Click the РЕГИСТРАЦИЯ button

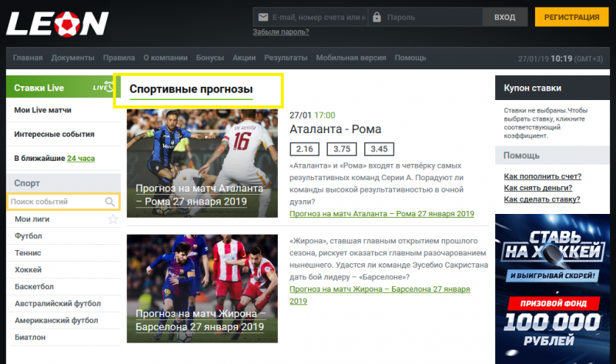pos(571,17)
